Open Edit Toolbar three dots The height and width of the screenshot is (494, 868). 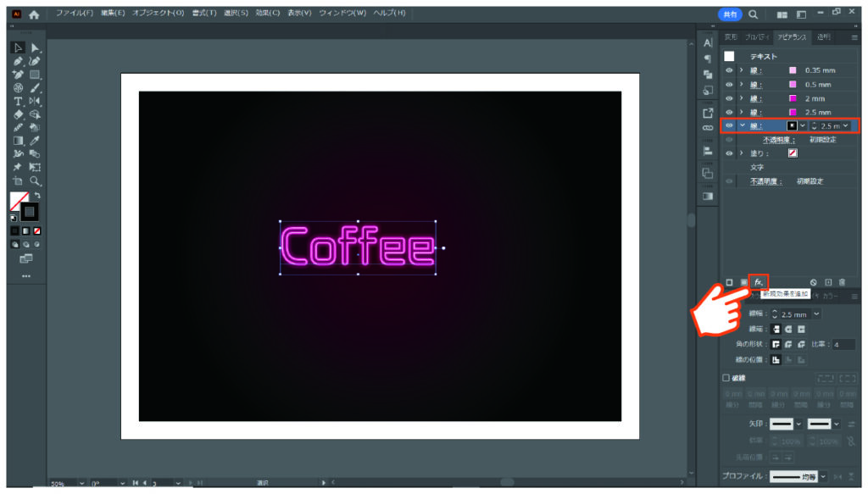[26, 275]
